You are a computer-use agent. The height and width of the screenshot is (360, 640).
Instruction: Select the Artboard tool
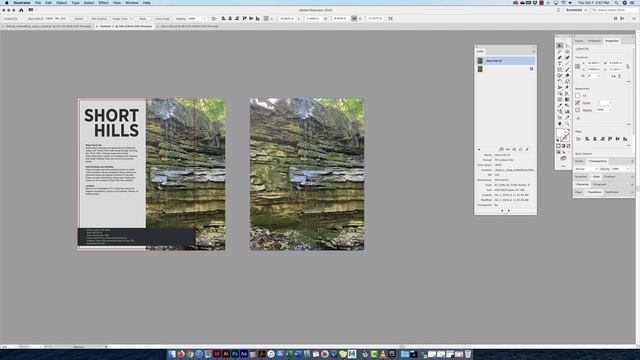tap(560, 118)
